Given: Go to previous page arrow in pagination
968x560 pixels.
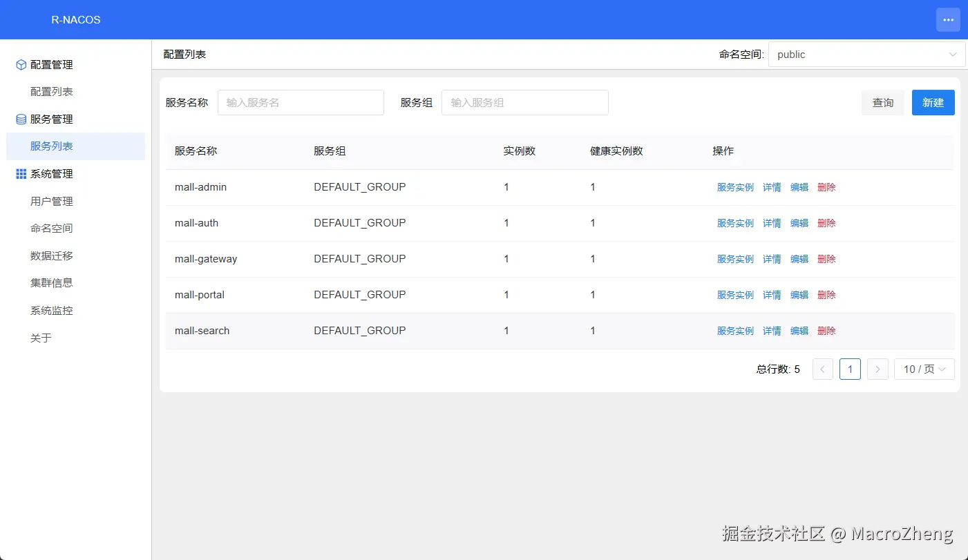Looking at the screenshot, I should [x=822, y=369].
